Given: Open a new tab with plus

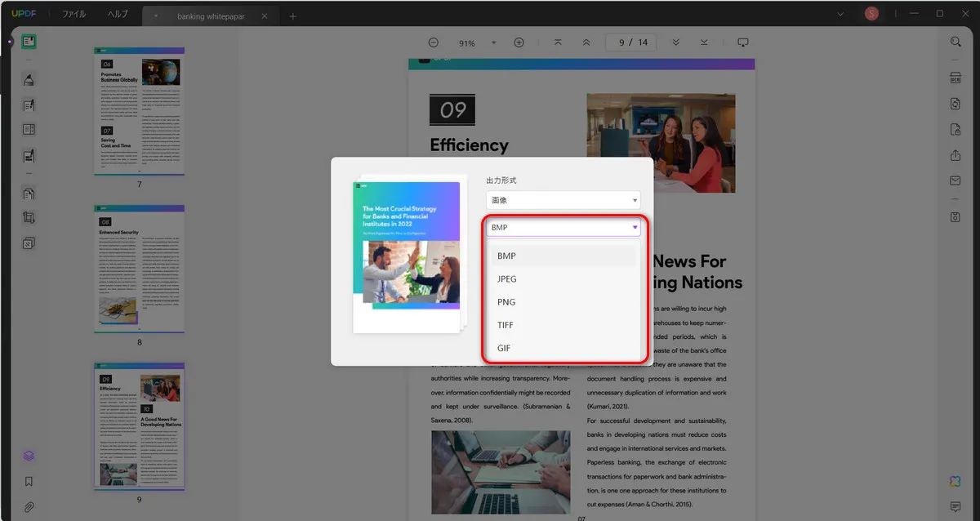Looking at the screenshot, I should [293, 16].
